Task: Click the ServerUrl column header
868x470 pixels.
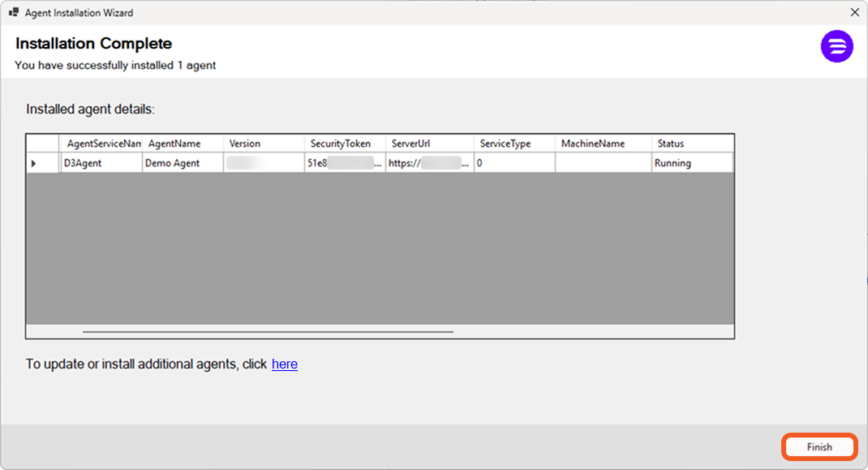Action: (430, 144)
